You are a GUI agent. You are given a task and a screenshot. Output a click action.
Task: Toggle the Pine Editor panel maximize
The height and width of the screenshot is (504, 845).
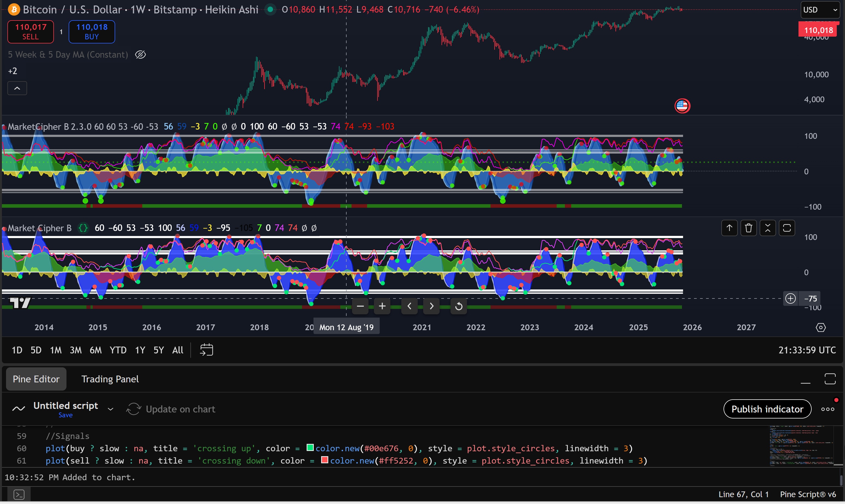pyautogui.click(x=830, y=379)
